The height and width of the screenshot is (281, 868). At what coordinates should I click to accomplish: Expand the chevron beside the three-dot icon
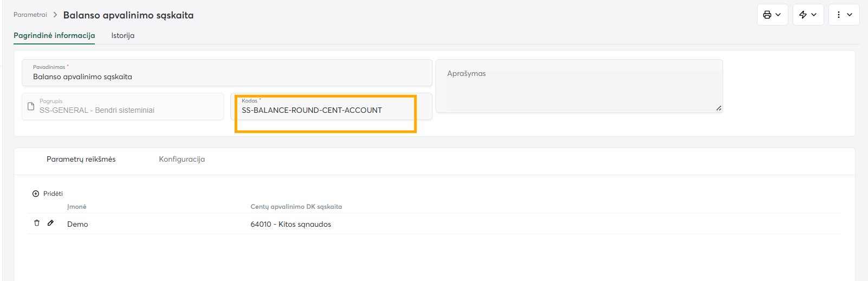point(850,15)
